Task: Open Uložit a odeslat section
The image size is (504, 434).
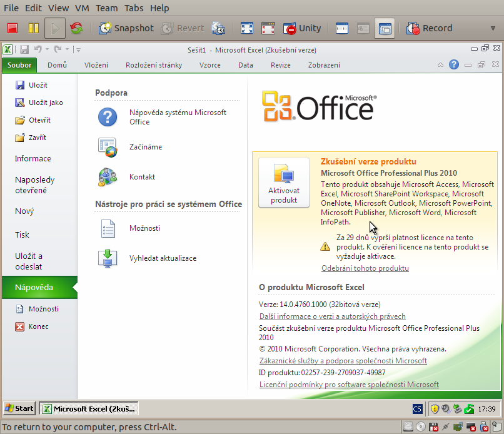Action: 29,261
